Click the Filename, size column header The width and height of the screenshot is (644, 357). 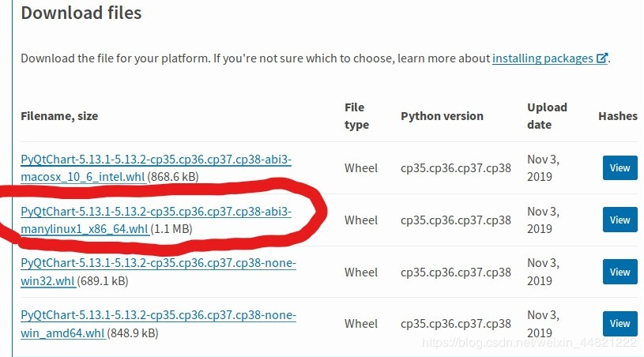[59, 116]
